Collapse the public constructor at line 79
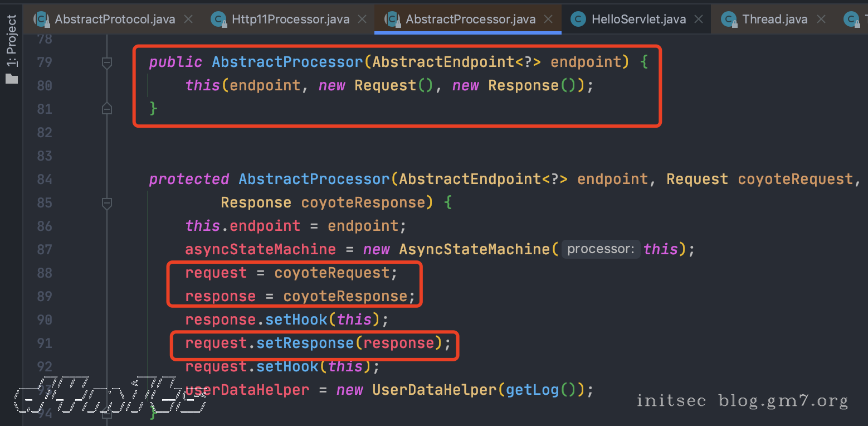 click(107, 62)
